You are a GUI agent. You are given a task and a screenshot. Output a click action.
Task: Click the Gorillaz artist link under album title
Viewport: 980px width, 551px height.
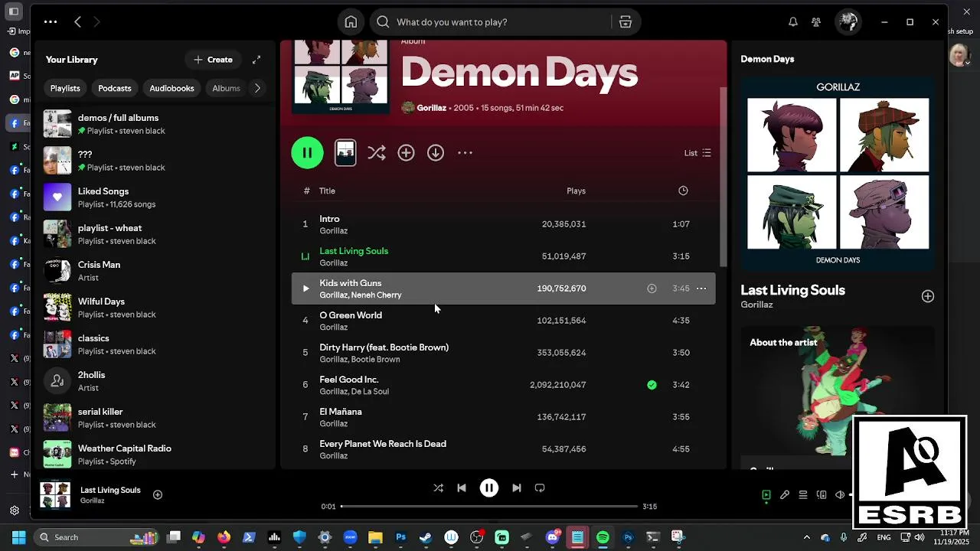[431, 108]
